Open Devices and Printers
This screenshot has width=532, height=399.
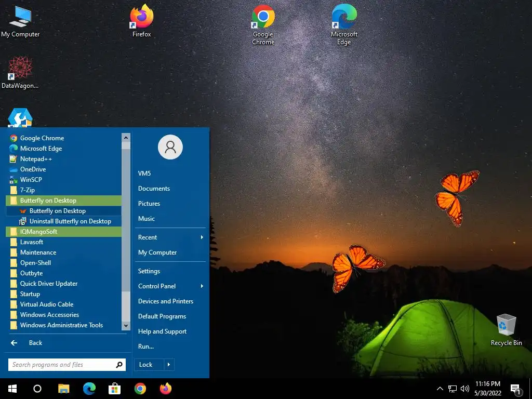pos(170,301)
